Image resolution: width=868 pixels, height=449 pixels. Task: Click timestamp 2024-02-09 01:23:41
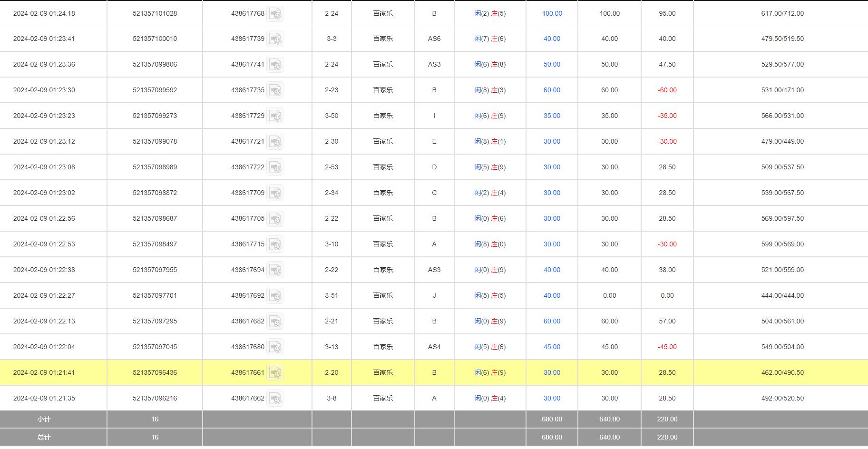point(44,39)
